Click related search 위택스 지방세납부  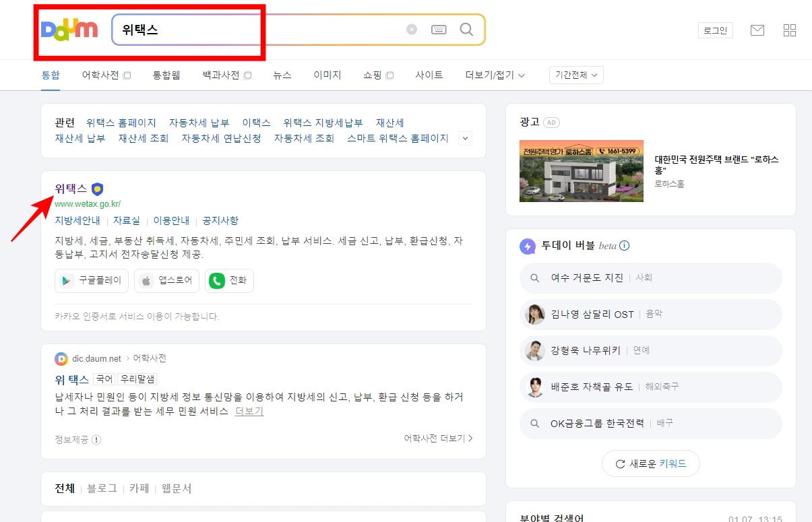[323, 123]
